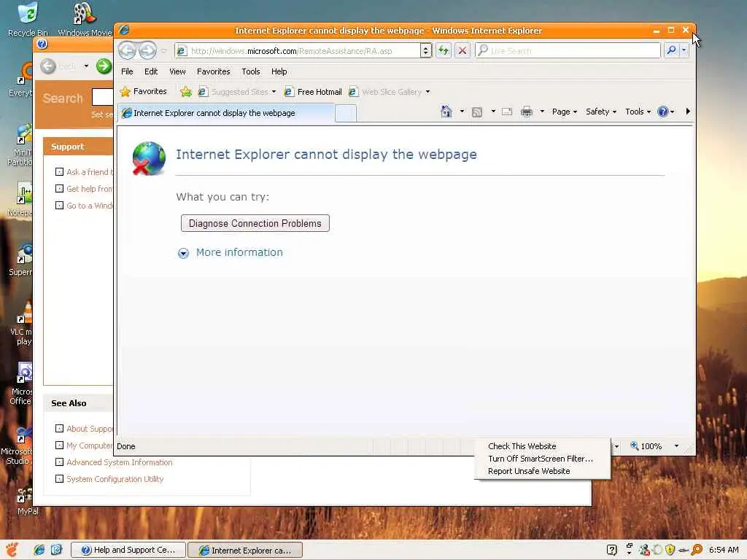This screenshot has width=747, height=560.
Task: Click the blue Help question icon
Action: (662, 112)
